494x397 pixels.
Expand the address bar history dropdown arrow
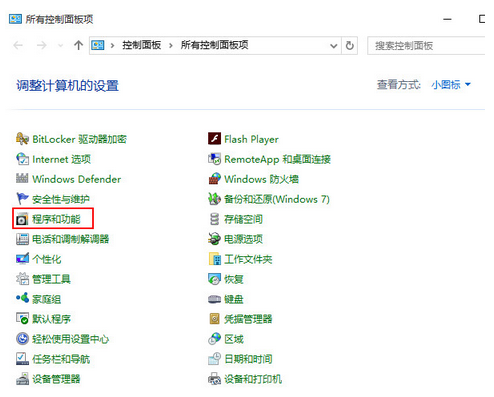[x=333, y=46]
